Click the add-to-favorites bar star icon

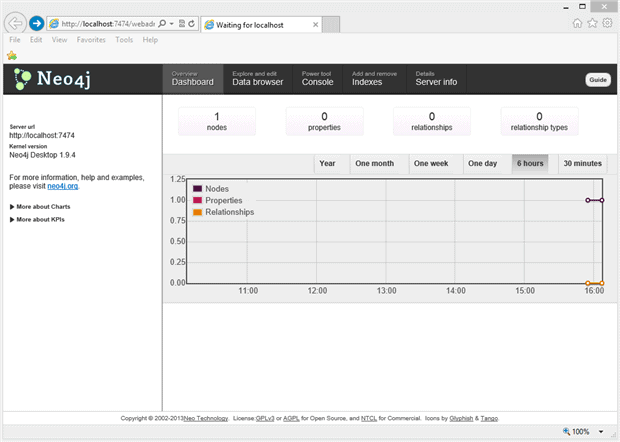[x=12, y=56]
